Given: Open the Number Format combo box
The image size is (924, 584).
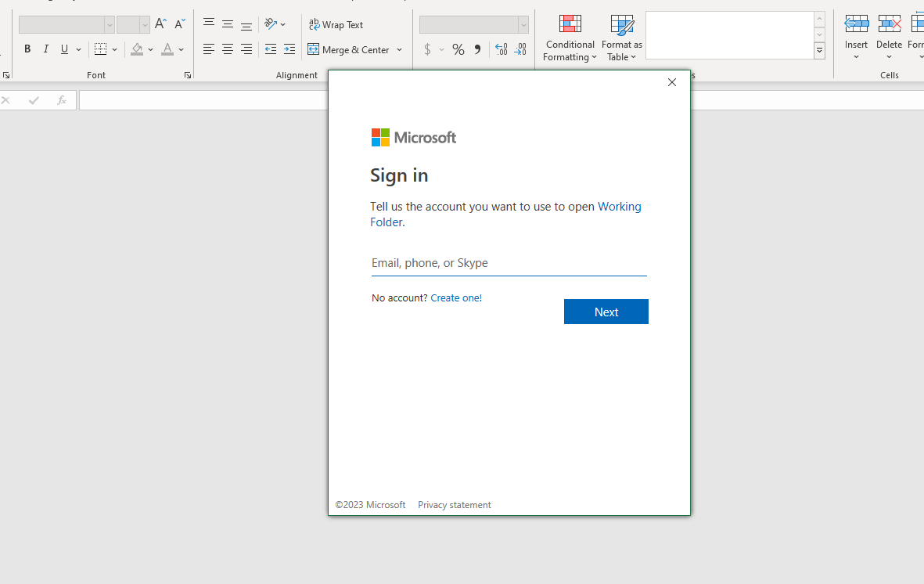Looking at the screenshot, I should 474,25.
